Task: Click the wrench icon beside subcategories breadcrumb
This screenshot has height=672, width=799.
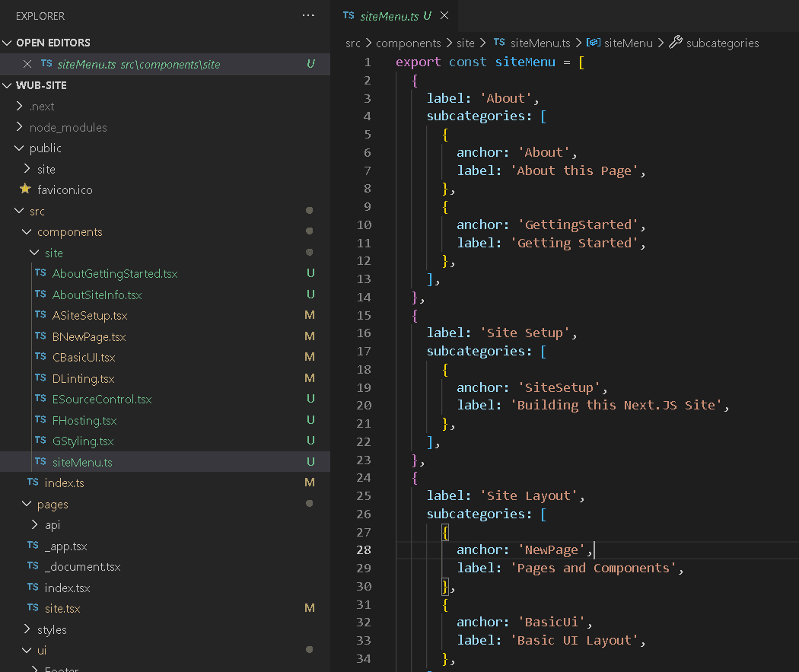Action: (675, 43)
